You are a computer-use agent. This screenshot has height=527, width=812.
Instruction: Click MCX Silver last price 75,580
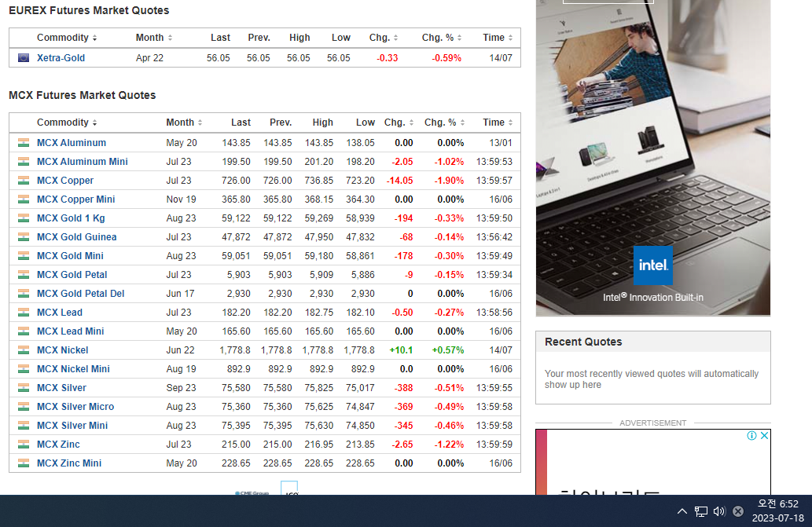pyautogui.click(x=236, y=388)
